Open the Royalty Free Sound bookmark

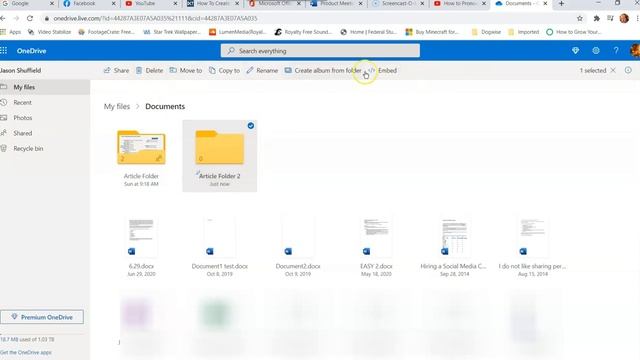coord(303,32)
